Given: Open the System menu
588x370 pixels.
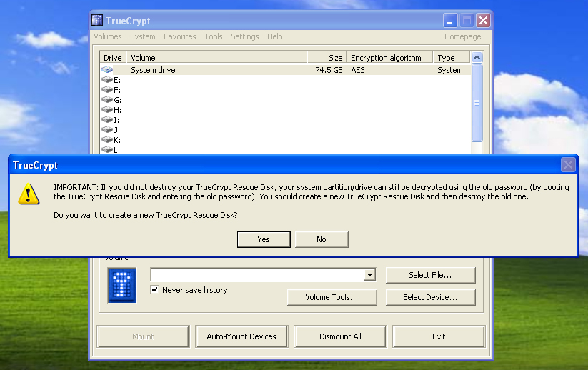Looking at the screenshot, I should 142,36.
